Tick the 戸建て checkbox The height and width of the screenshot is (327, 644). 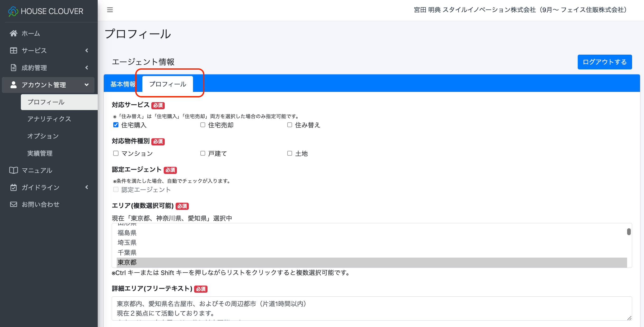(x=203, y=153)
